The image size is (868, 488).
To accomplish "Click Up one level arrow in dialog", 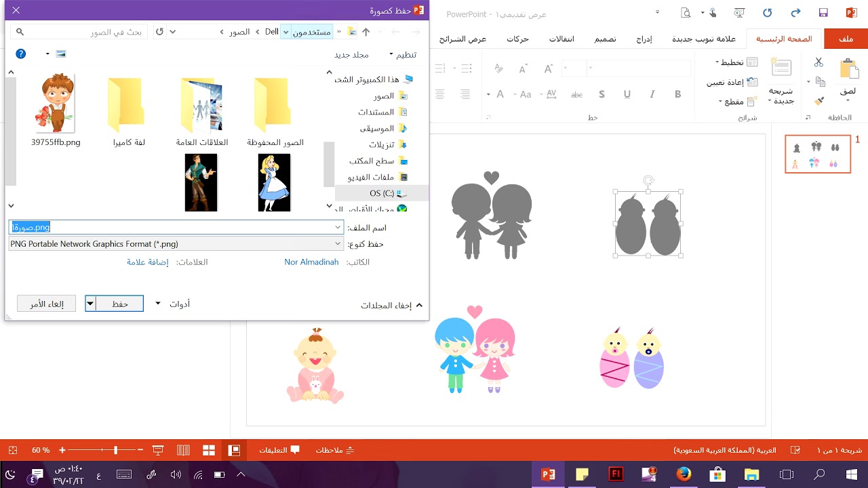I will pyautogui.click(x=366, y=31).
